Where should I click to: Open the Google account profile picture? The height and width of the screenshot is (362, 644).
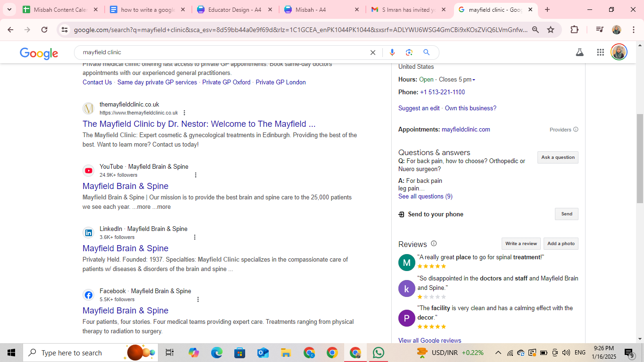tap(619, 52)
